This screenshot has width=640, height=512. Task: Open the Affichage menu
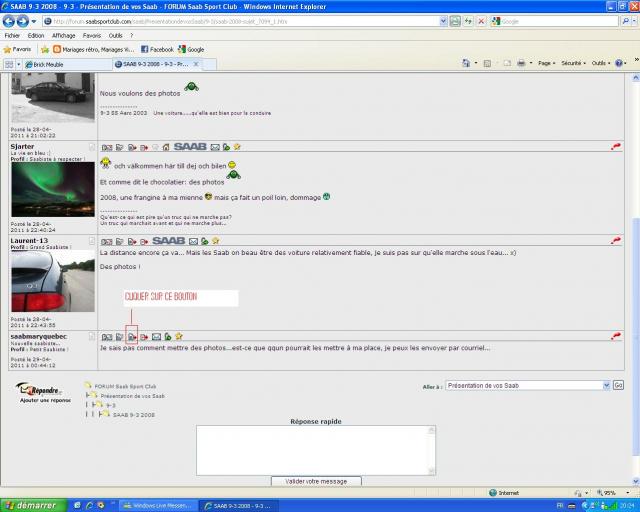[x=63, y=36]
